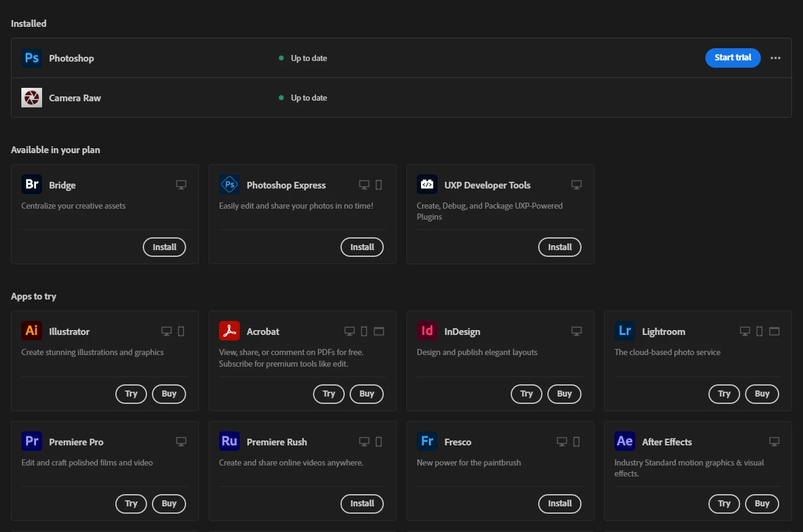Buy Lightroom
The width and height of the screenshot is (803, 532).
coord(762,394)
